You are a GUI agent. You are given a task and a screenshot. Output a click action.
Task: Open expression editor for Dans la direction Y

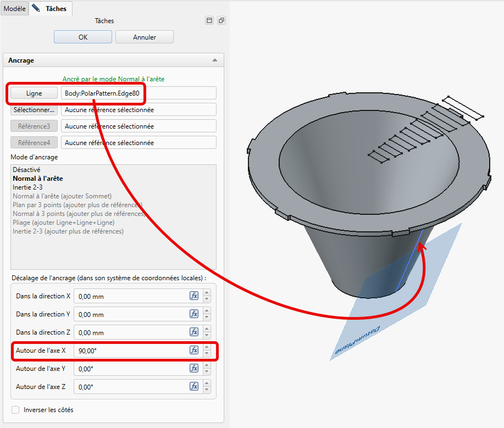pyautogui.click(x=194, y=314)
